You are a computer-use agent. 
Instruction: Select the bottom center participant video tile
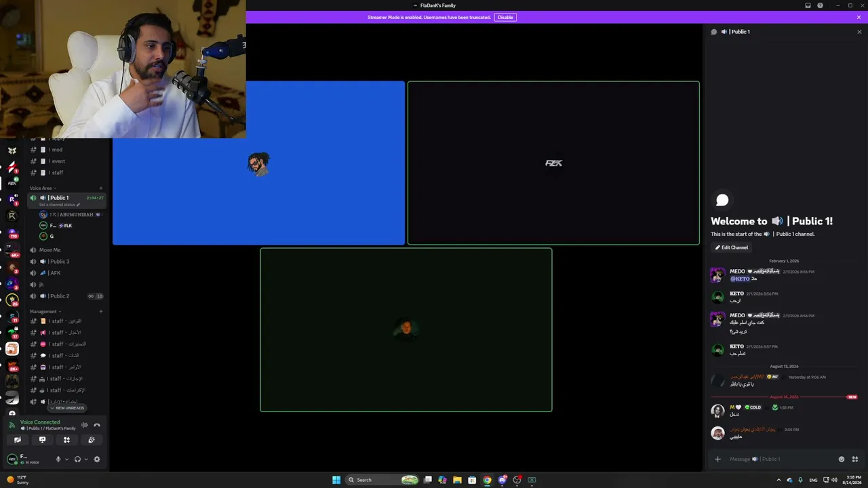click(x=406, y=329)
